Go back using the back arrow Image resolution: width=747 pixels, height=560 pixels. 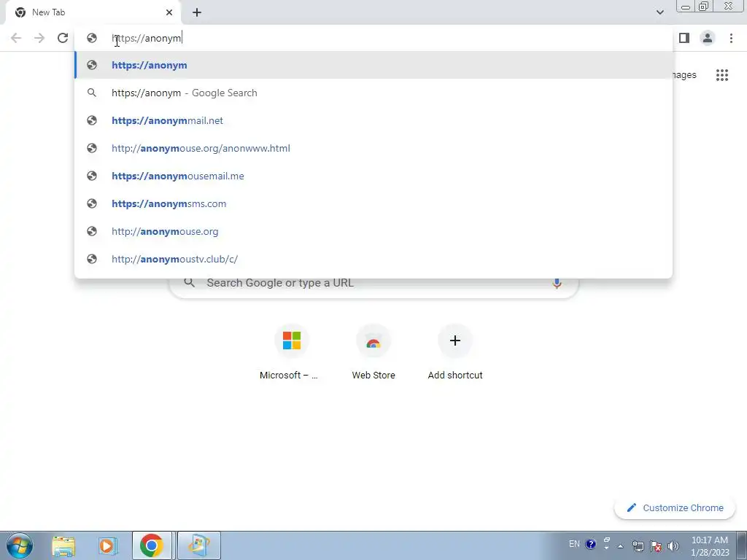click(x=16, y=38)
